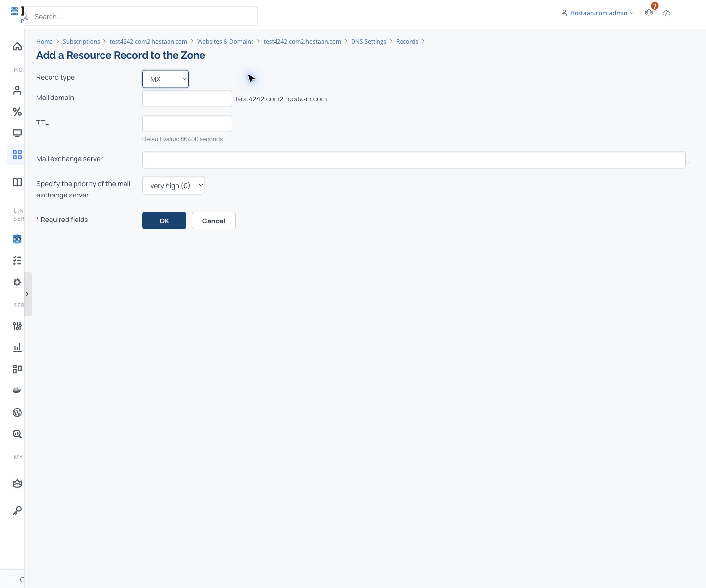
Task: Click the Cancel button
Action: coord(214,220)
